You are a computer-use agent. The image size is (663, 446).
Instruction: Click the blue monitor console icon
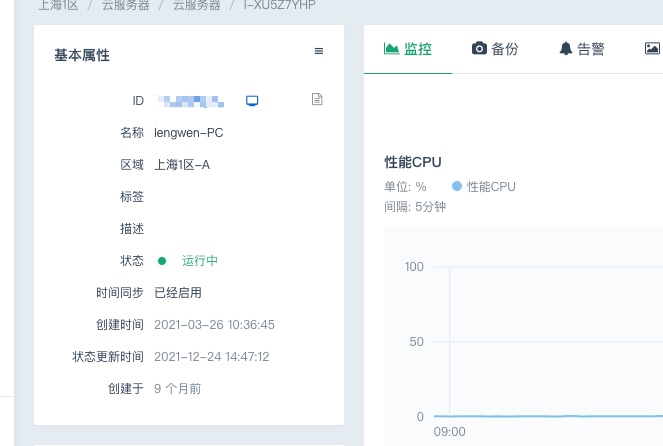(252, 100)
